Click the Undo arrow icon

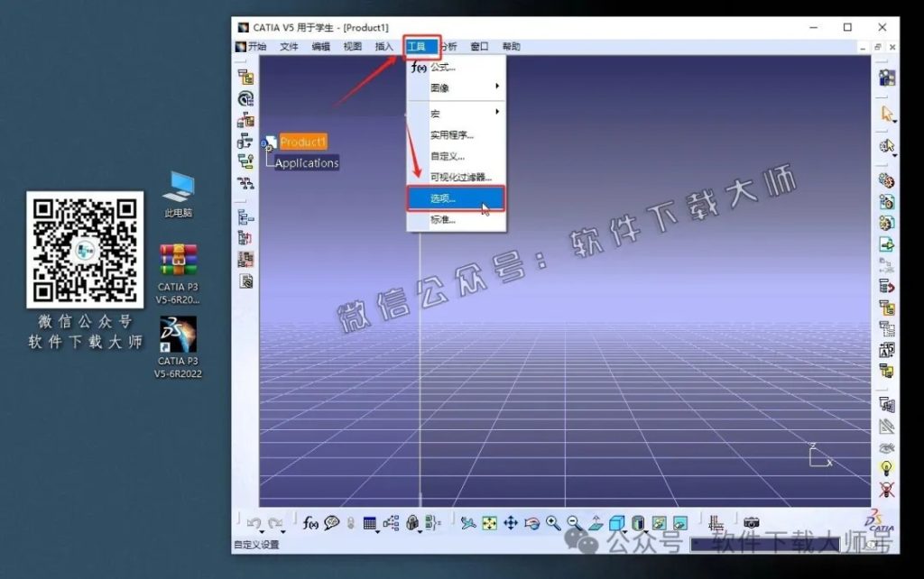click(x=255, y=521)
